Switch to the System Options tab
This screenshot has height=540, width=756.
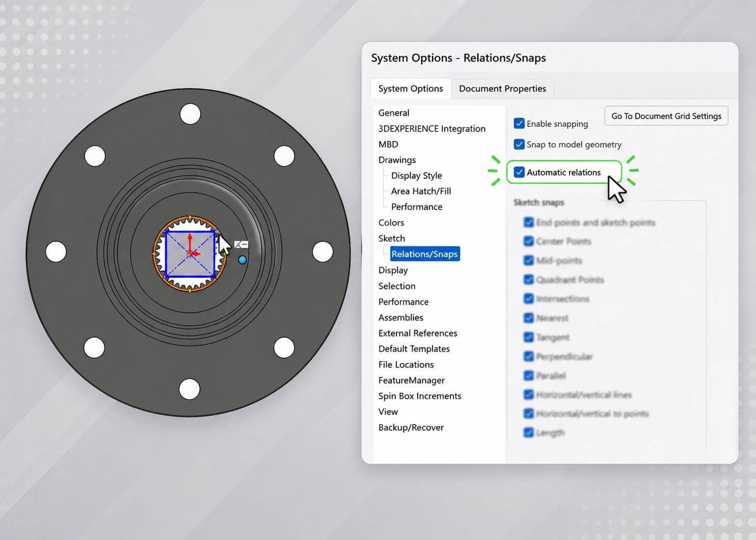click(x=411, y=89)
